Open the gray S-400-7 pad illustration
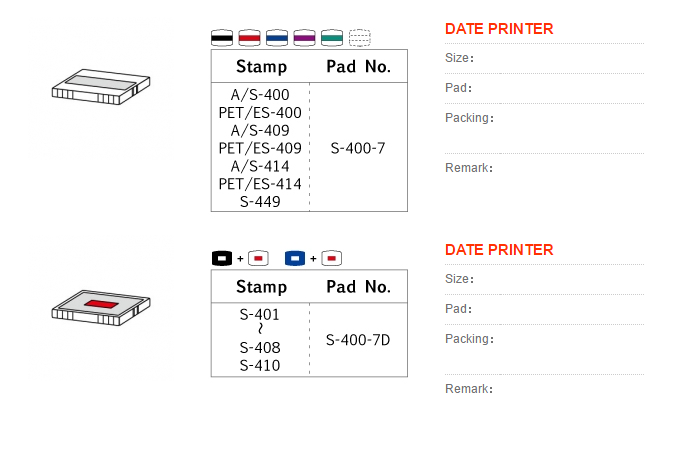Screen dimensions: 698x464 (101, 87)
